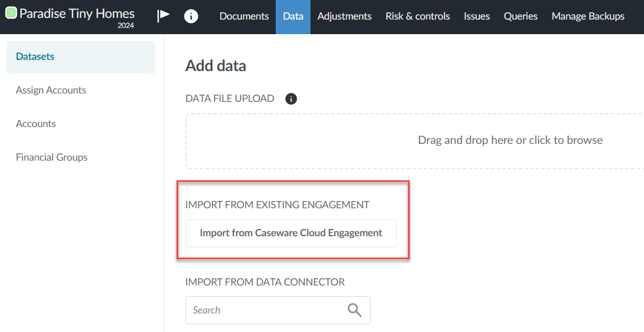Click info icon beside Data File Upload

click(291, 99)
